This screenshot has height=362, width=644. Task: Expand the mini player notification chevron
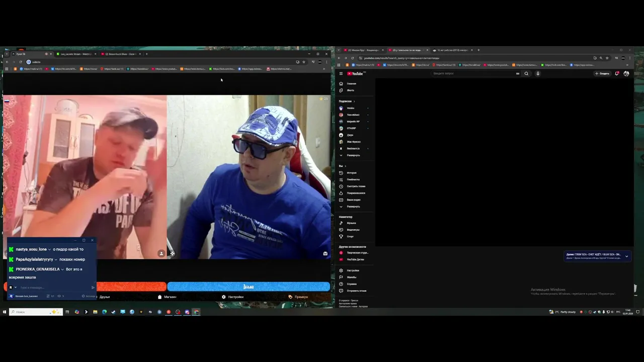(x=626, y=256)
